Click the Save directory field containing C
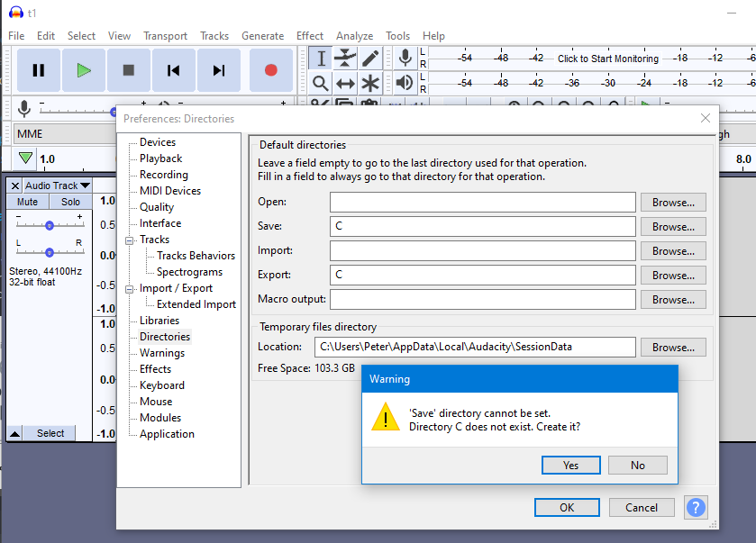The height and width of the screenshot is (543, 756). pos(483,226)
